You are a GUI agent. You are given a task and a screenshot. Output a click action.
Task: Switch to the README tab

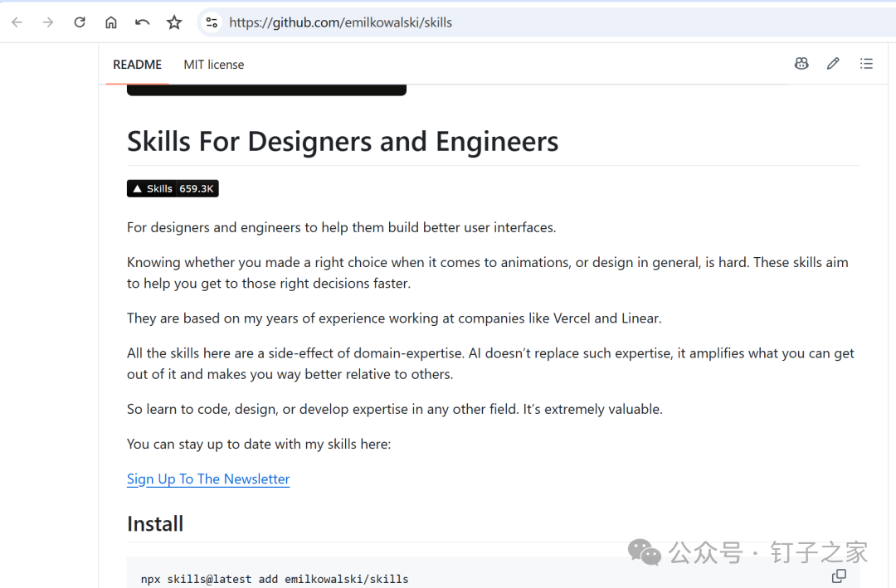point(137,65)
